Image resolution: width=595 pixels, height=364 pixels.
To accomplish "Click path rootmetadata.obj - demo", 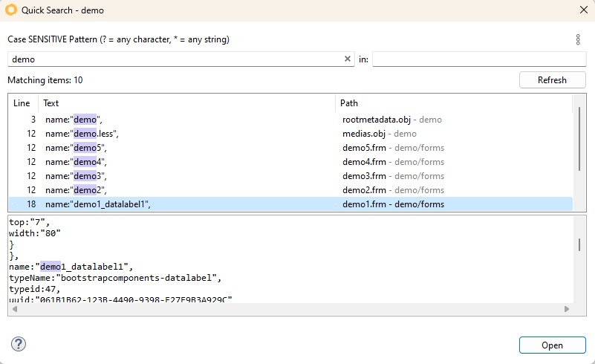I will tap(391, 120).
